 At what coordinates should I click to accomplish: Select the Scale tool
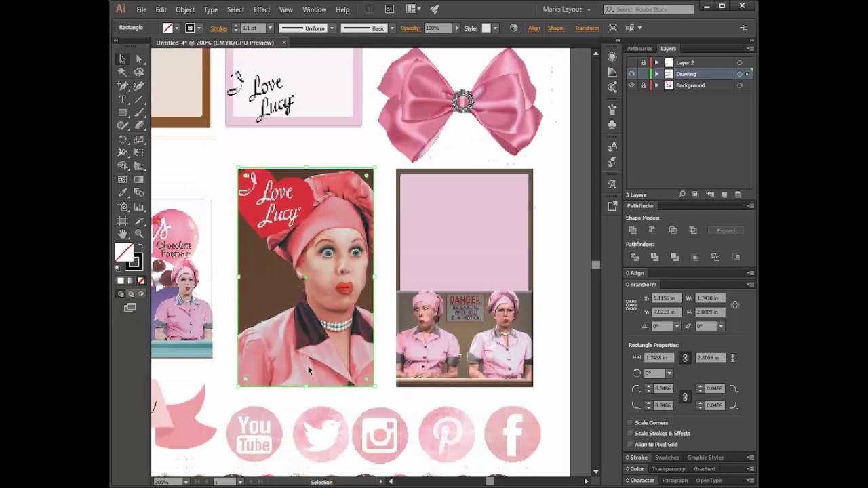tap(139, 140)
